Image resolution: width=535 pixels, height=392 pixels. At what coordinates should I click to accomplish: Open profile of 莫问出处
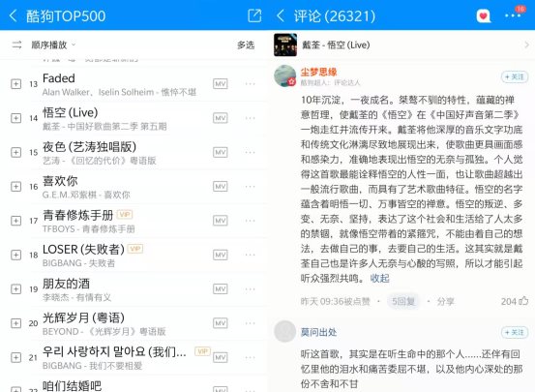pos(318,332)
